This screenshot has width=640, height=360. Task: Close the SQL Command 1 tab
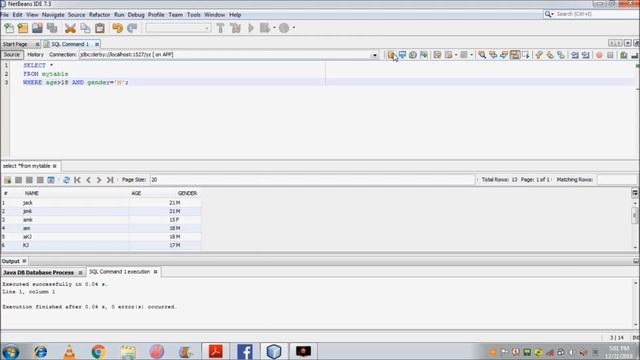97,44
